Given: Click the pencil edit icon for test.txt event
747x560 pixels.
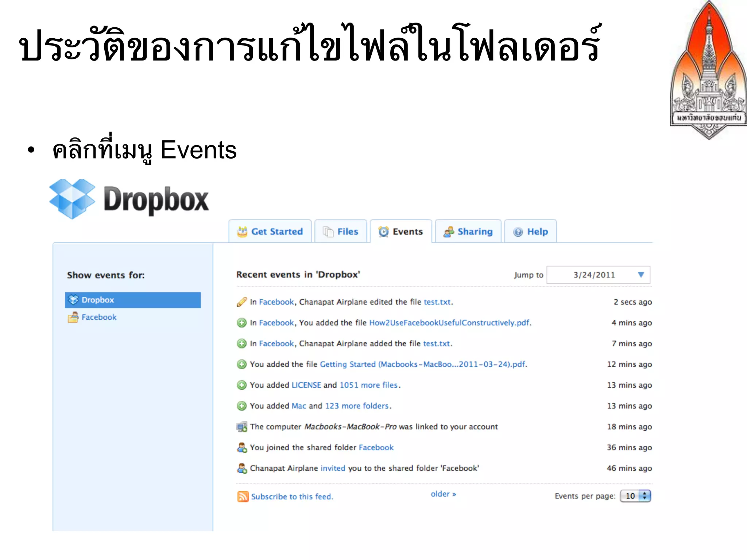Looking at the screenshot, I should tap(241, 302).
